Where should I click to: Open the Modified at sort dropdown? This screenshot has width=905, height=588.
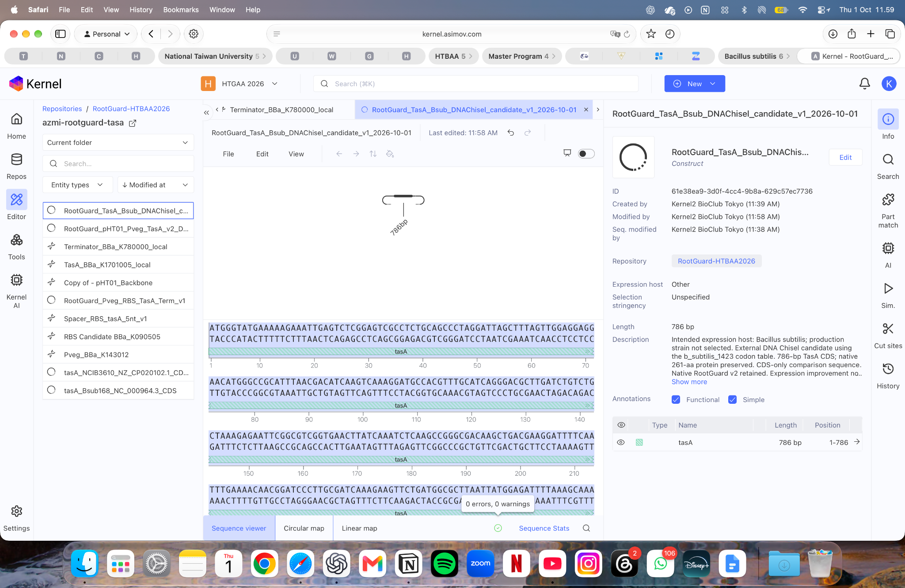(156, 185)
